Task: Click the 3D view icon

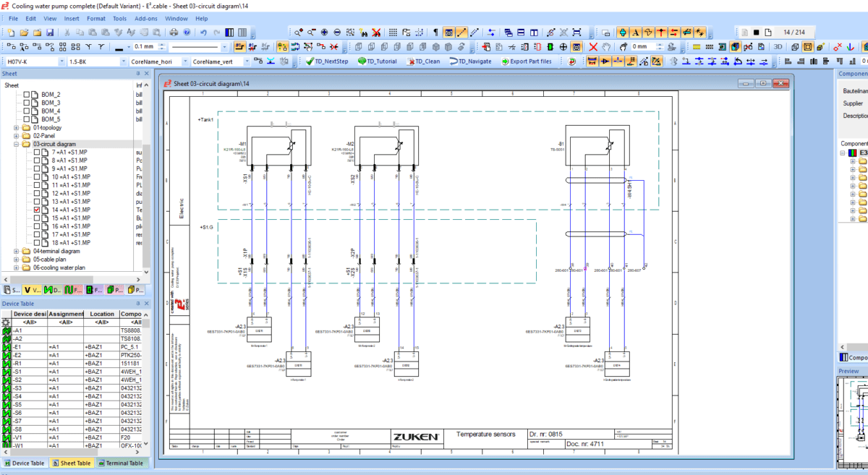Action: tap(778, 46)
